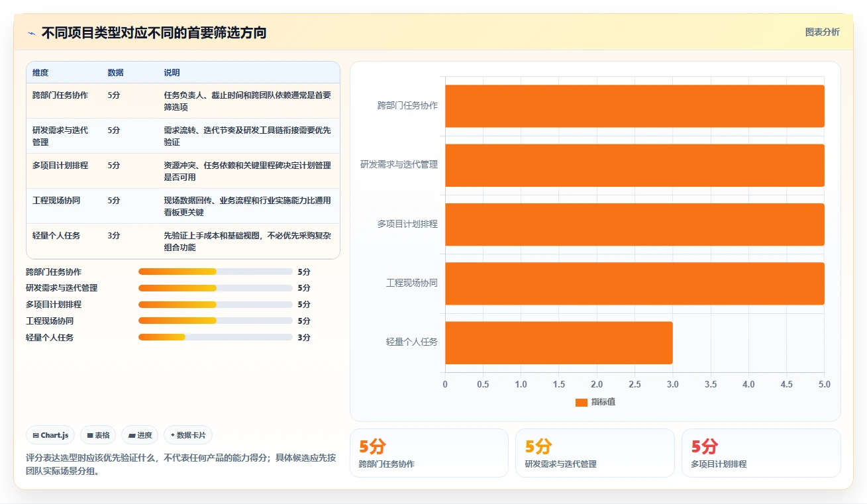Open the 跨部门任务协作 5分 data card

click(429, 453)
